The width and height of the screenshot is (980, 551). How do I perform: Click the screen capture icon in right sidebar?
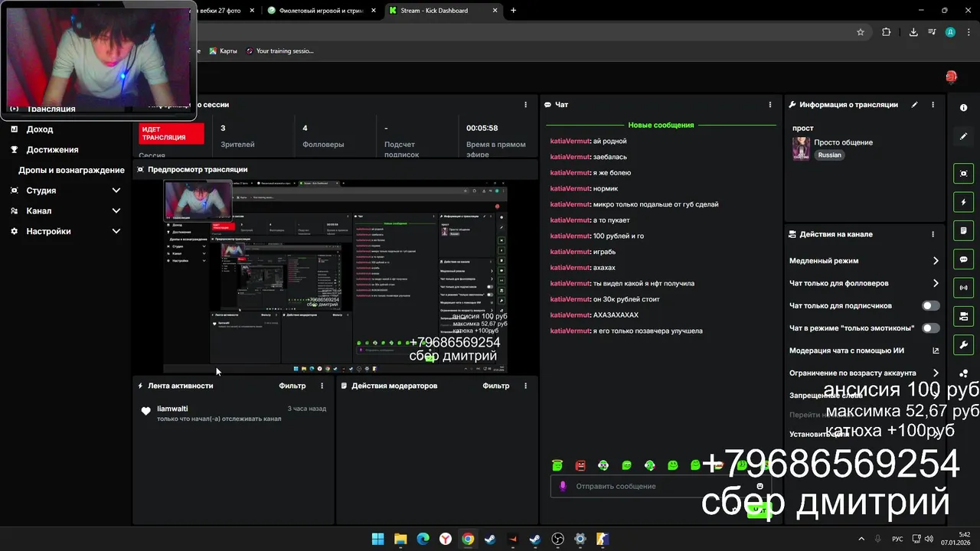[963, 174]
